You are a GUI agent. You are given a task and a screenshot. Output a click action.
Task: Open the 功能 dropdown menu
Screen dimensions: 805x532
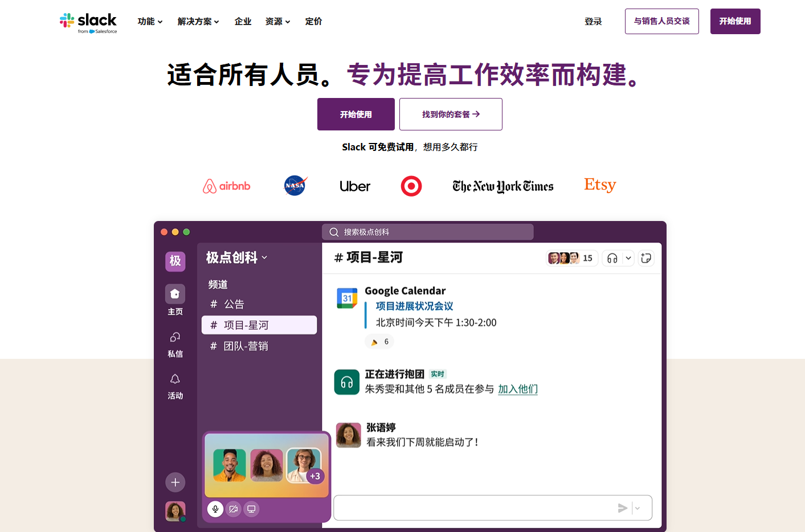[x=150, y=22]
